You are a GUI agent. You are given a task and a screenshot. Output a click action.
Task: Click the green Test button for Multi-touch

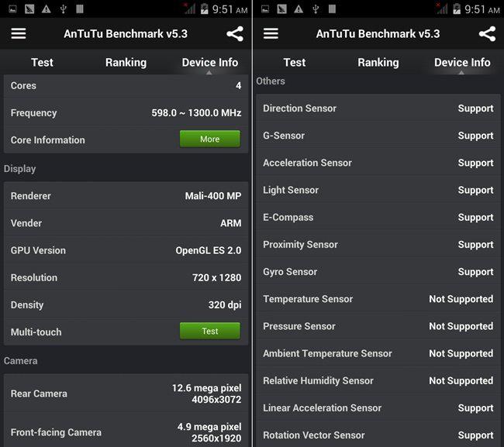[x=210, y=331]
